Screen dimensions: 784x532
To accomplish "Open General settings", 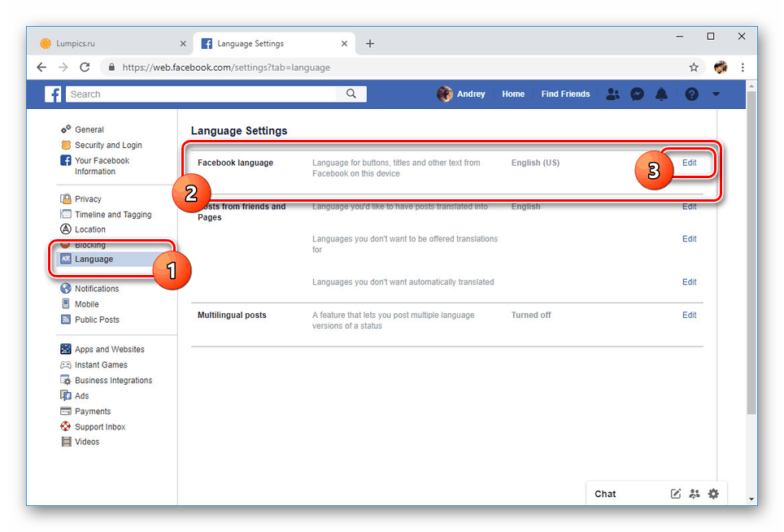I will [x=89, y=129].
